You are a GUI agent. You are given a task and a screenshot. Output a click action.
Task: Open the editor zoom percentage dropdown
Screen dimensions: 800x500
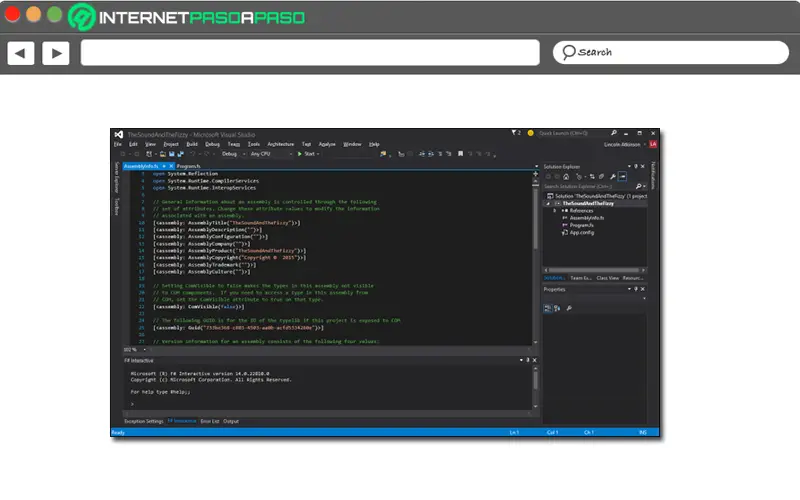[x=144, y=350]
